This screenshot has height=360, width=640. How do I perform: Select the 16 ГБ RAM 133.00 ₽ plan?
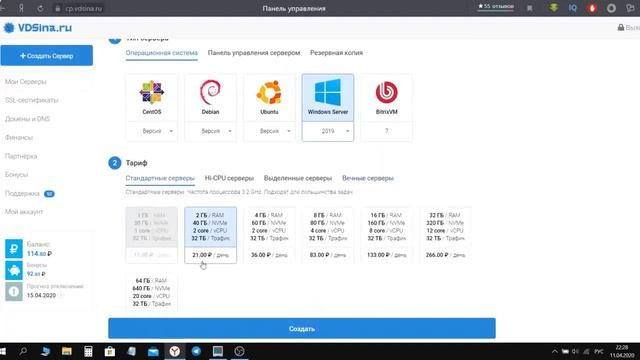click(x=387, y=235)
